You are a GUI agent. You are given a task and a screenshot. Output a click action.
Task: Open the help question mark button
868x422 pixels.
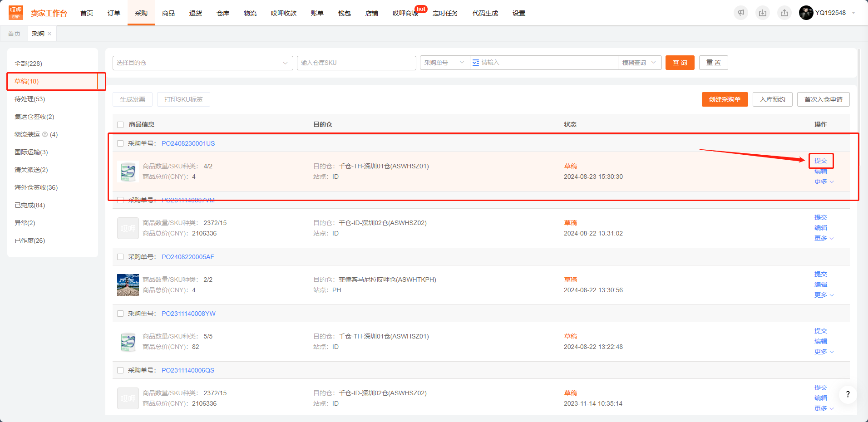(x=848, y=394)
